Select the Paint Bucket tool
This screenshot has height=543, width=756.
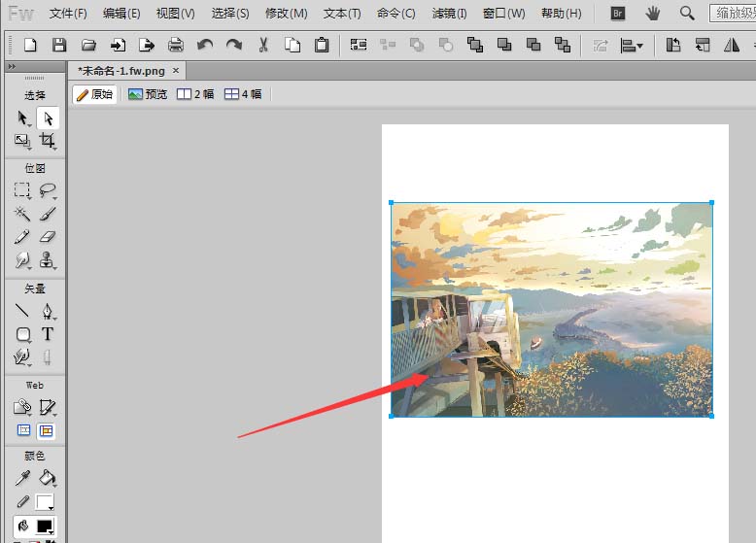click(x=48, y=478)
